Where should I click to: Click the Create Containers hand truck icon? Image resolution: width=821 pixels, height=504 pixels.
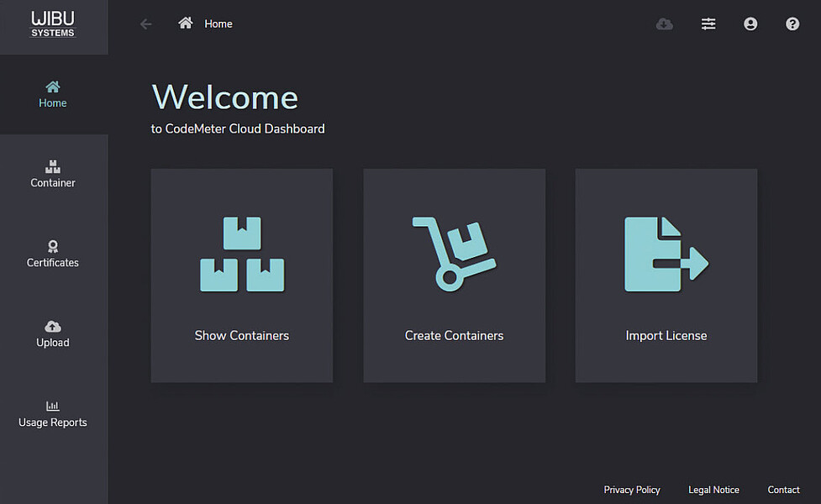(x=454, y=254)
